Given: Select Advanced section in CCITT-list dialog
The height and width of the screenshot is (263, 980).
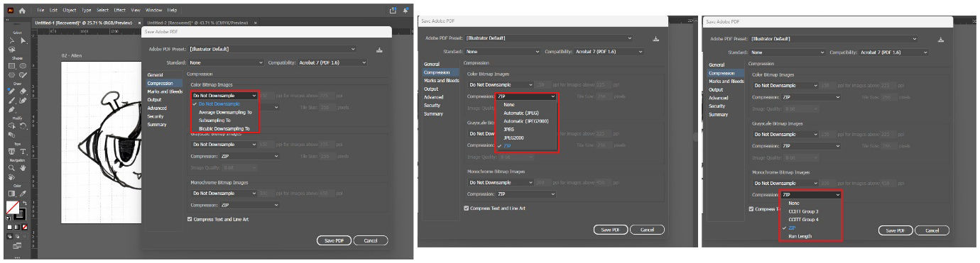Looking at the screenshot, I should pos(718,98).
